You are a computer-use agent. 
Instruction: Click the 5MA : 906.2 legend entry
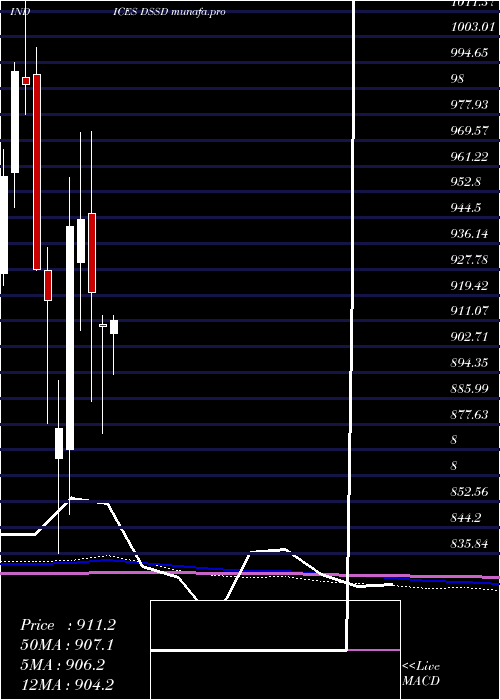pyautogui.click(x=62, y=665)
